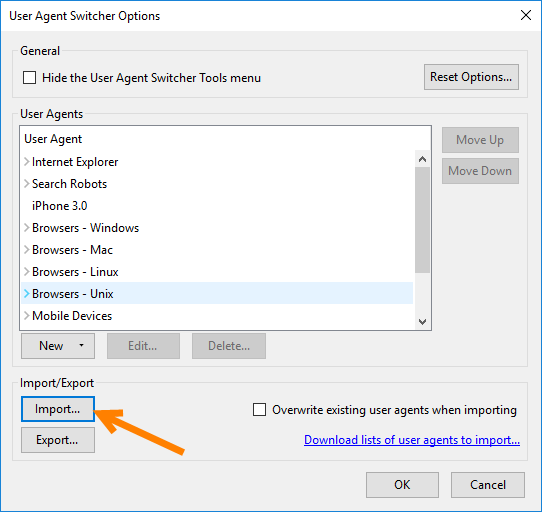The height and width of the screenshot is (512, 542).
Task: Click the user agents list scrollbar thumb
Action: pyautogui.click(x=422, y=220)
